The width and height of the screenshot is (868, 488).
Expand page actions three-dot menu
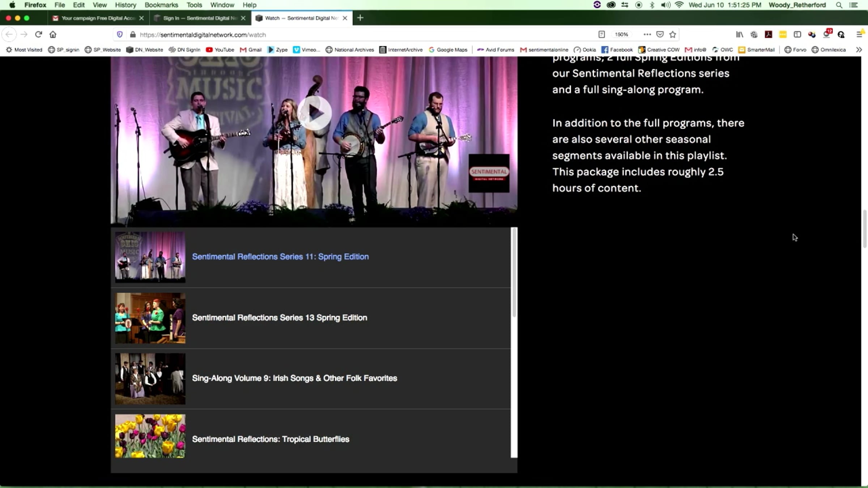pyautogui.click(x=647, y=34)
